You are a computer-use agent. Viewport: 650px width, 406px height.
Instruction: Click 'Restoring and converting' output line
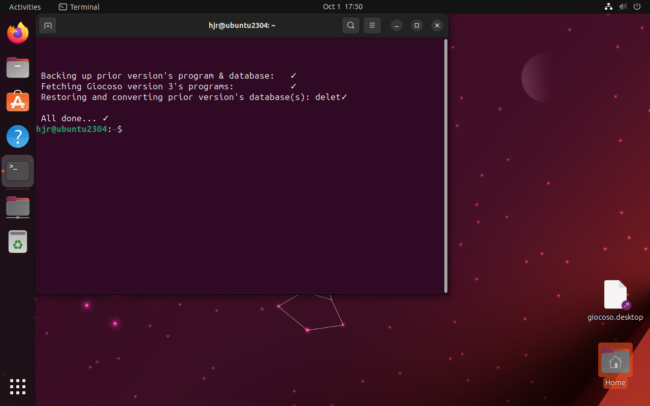pos(194,97)
